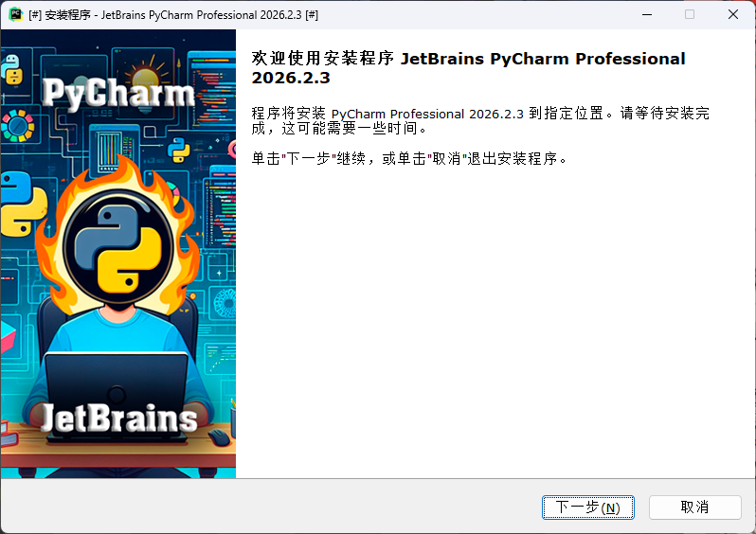756x534 pixels.
Task: Click the text "程序将安装 PyCharm Professional 2026.2.3 到指定位置"
Action: (x=427, y=114)
